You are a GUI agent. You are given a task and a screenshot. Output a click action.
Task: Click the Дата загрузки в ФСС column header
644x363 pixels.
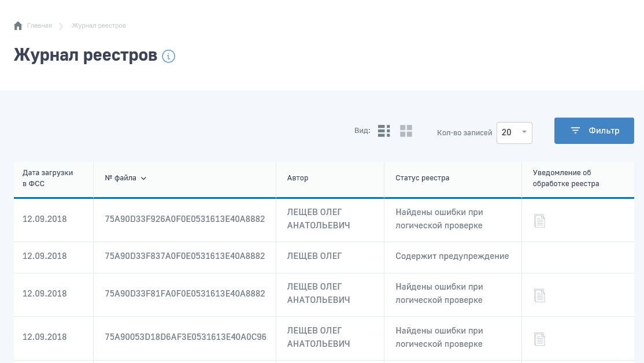pyautogui.click(x=48, y=178)
